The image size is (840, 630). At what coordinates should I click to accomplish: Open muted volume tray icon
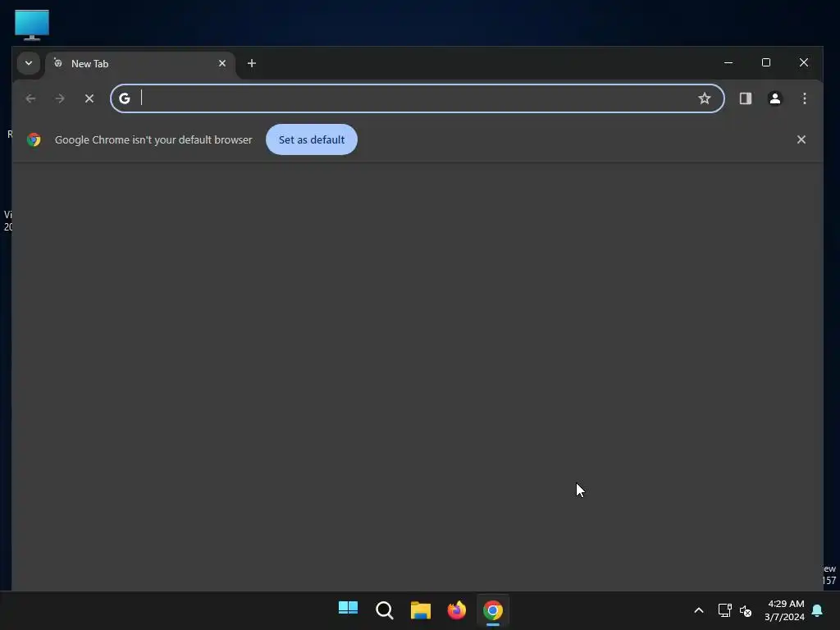(x=745, y=610)
